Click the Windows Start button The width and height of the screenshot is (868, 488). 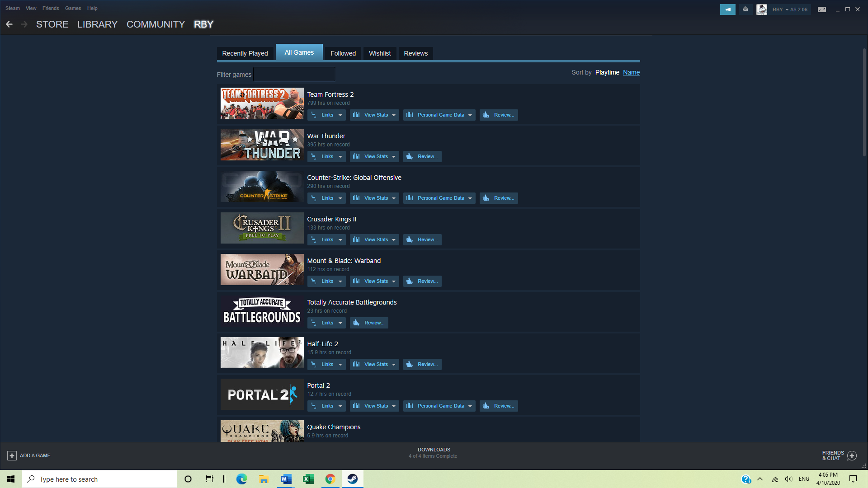click(11, 479)
